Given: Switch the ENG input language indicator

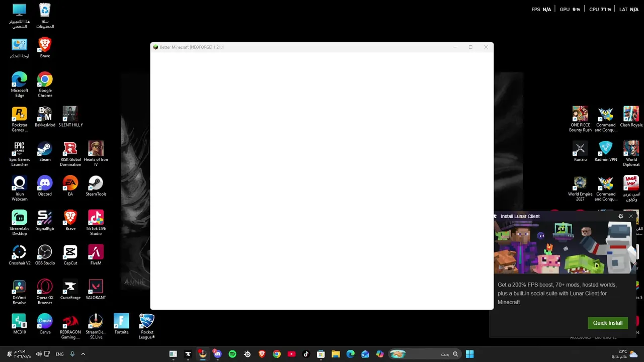Looking at the screenshot, I should click(x=59, y=354).
